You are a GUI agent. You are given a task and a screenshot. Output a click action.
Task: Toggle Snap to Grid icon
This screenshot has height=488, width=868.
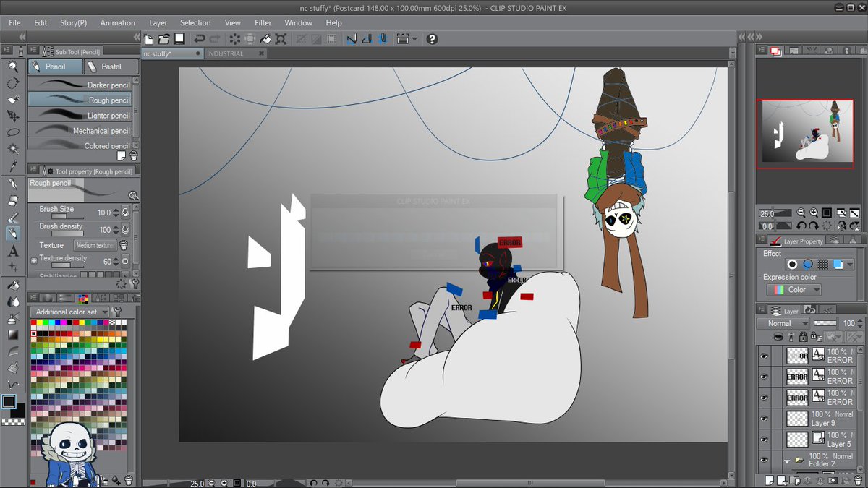(382, 39)
